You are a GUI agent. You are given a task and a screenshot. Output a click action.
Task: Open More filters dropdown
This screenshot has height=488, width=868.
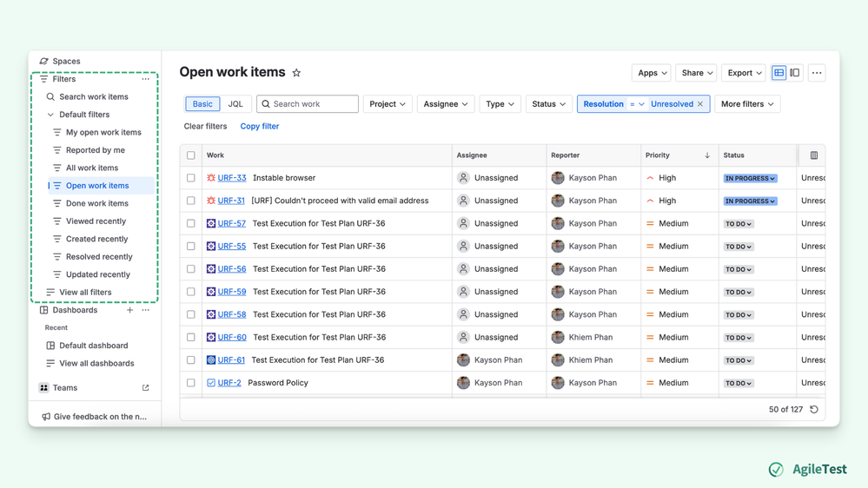(x=747, y=104)
